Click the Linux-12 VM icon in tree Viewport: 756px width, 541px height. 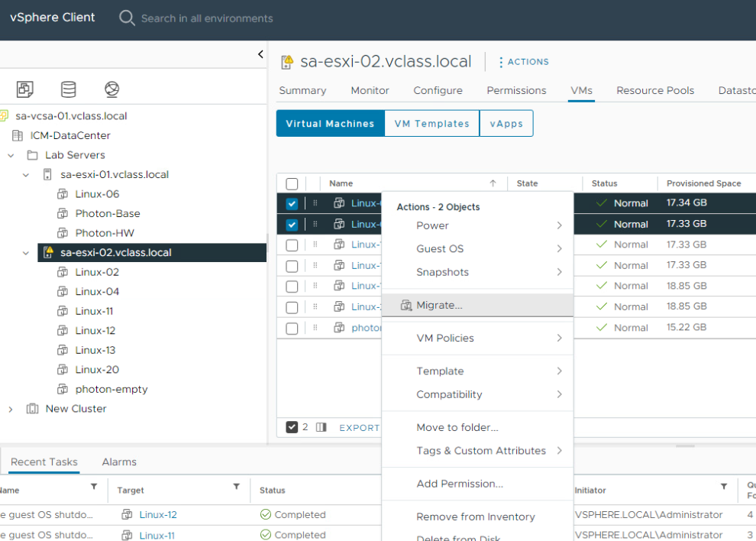(62, 331)
